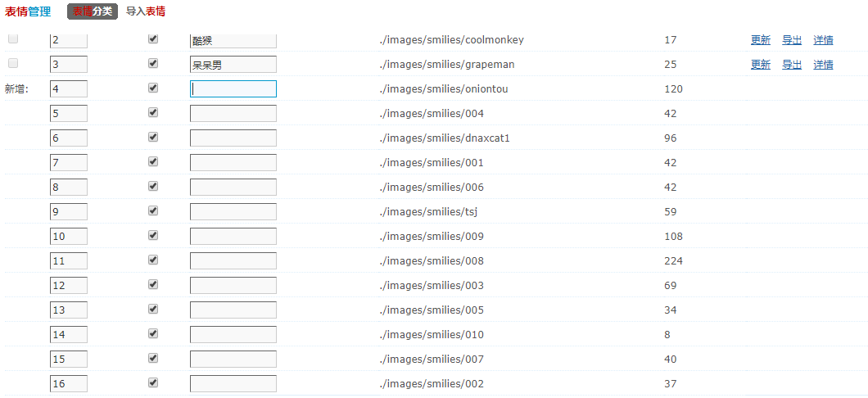Uncheck the enabled box for smilies/001 row
This screenshot has height=398, width=868.
click(153, 161)
